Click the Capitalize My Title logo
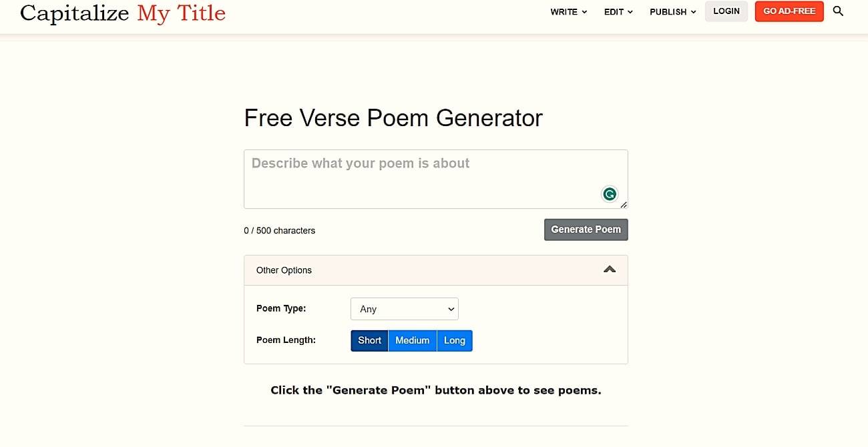The width and height of the screenshot is (868, 447). (x=122, y=13)
